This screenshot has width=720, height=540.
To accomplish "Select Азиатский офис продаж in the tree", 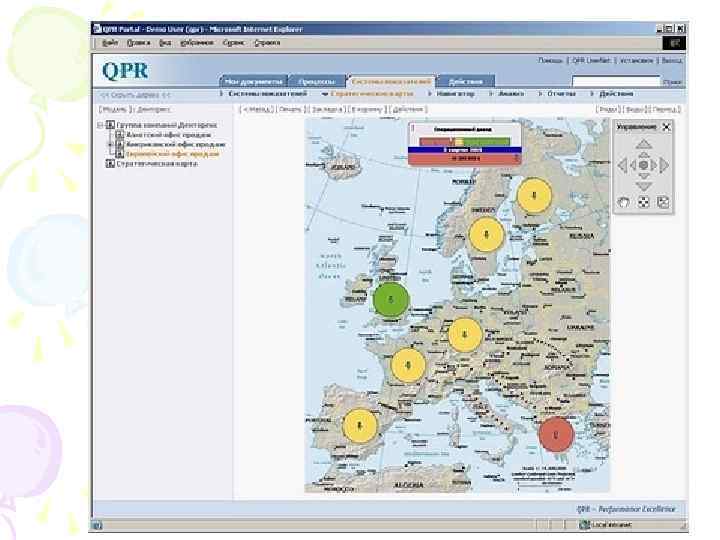I will [x=169, y=135].
